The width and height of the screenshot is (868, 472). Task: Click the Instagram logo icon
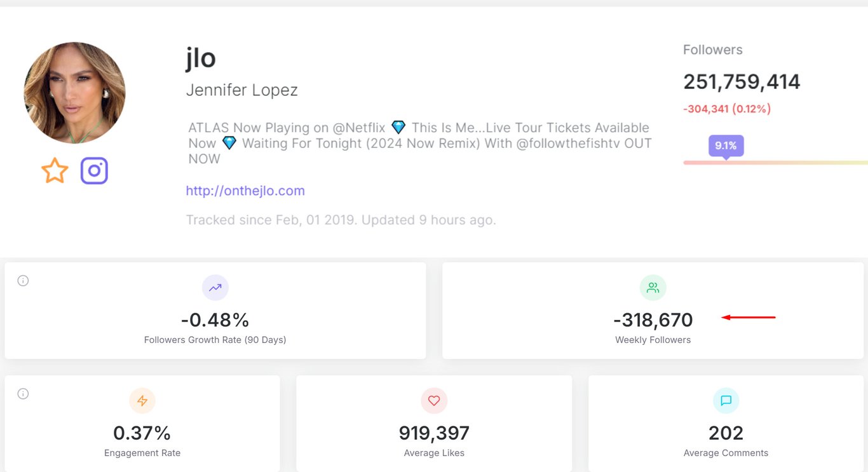click(94, 171)
